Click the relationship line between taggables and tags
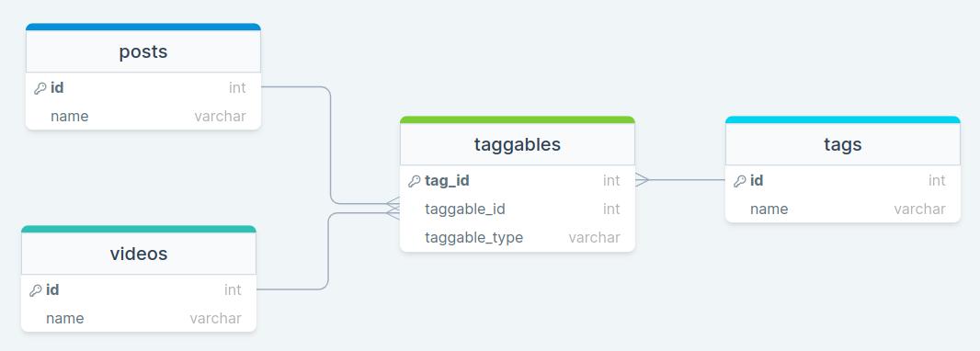This screenshot has height=351, width=980. 686,180
